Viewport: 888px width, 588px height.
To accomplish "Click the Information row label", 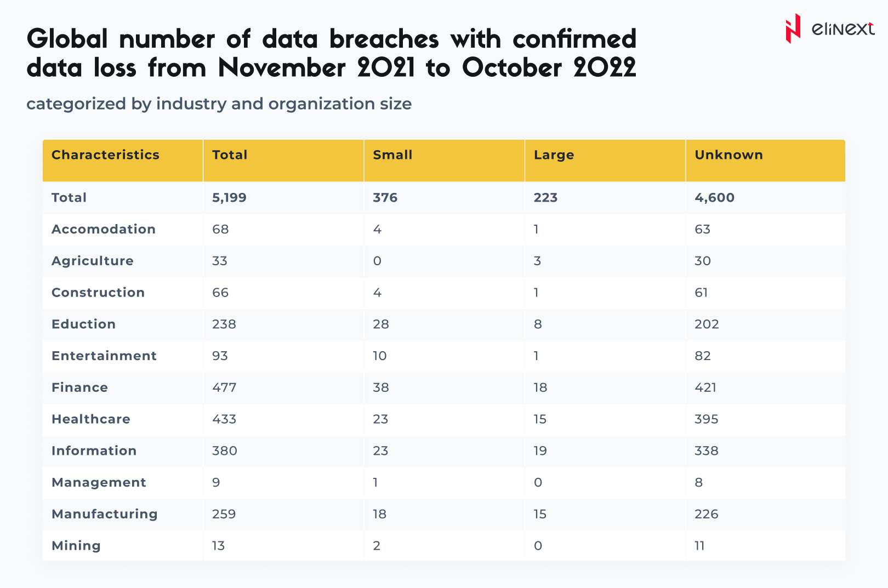I will click(x=94, y=451).
